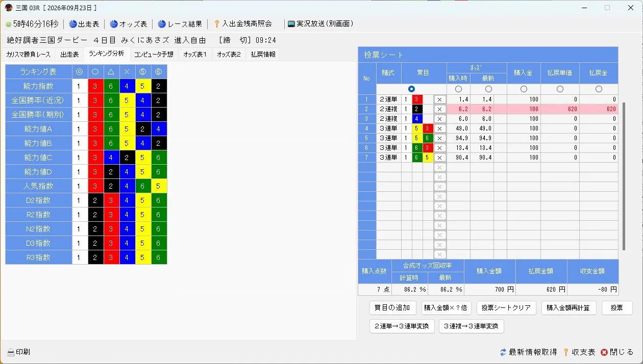Click × column header in ranking table
Image resolution: width=643 pixels, height=364 pixels.
point(127,72)
